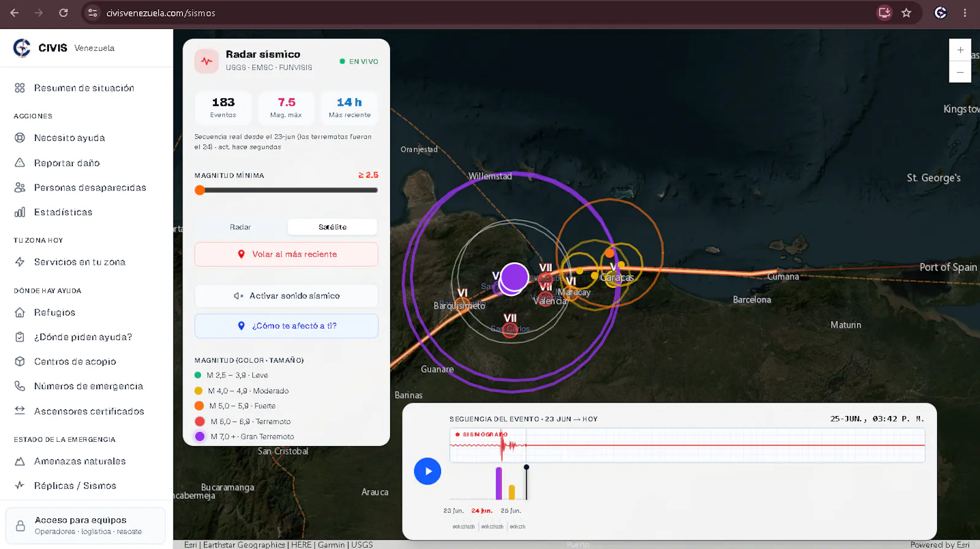Click the purple bar in event timeline
Screen dimensions: 980x549
point(499,483)
